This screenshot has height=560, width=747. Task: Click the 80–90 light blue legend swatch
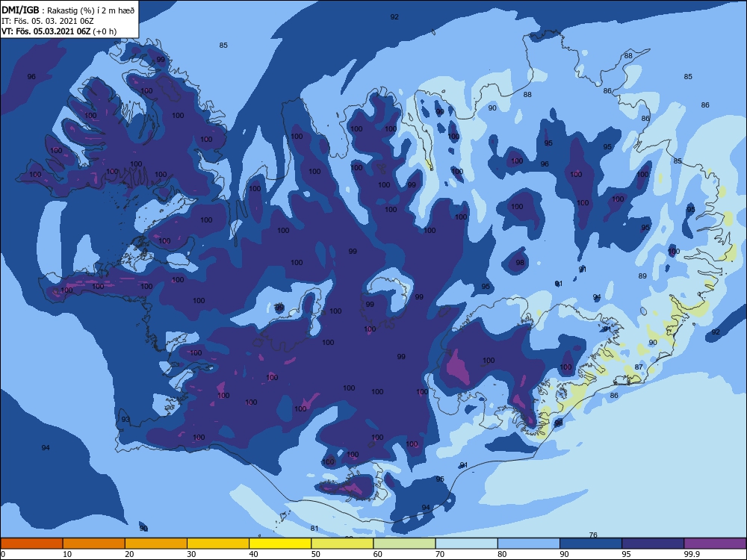pos(529,544)
